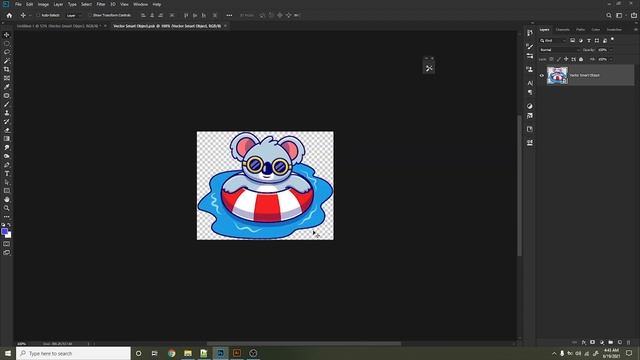Open blend mode Normal dropdown
This screenshot has width=640, height=360.
coord(559,50)
